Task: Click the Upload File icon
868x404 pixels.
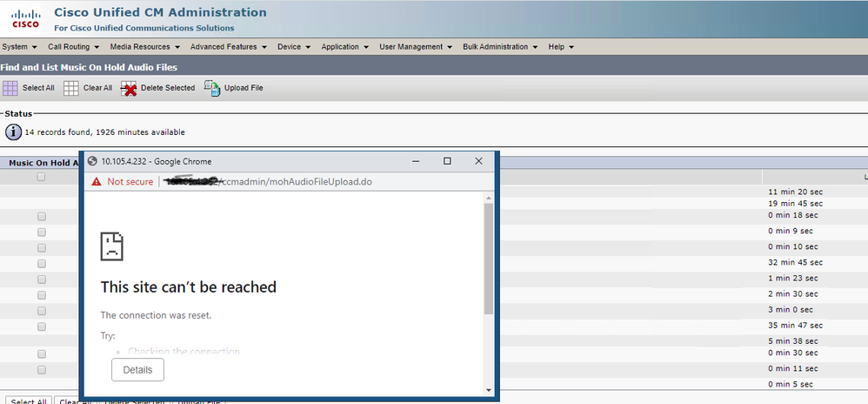Action: (x=212, y=88)
